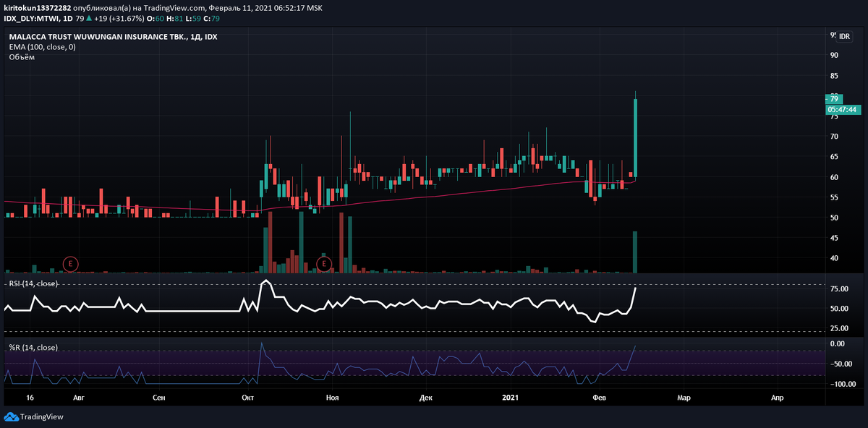Click the countdown timer 05:47:44
868x428 pixels.
click(841, 110)
